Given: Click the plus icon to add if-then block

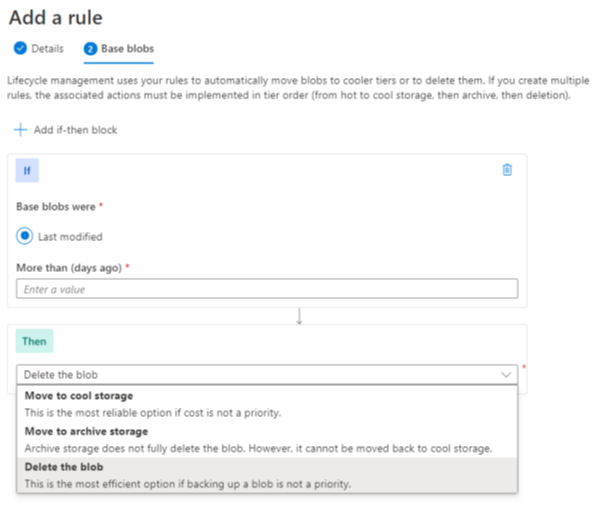Looking at the screenshot, I should 21,130.
